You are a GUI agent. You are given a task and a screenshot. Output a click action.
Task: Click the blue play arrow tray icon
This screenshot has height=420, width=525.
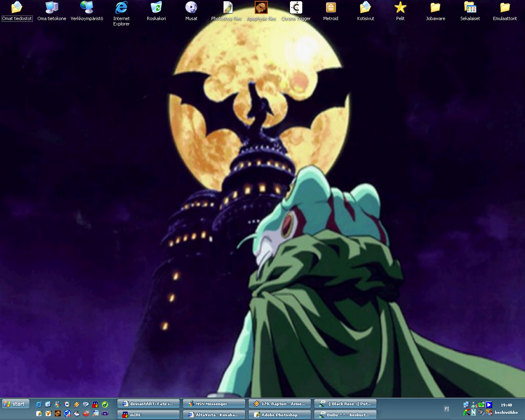point(489,405)
